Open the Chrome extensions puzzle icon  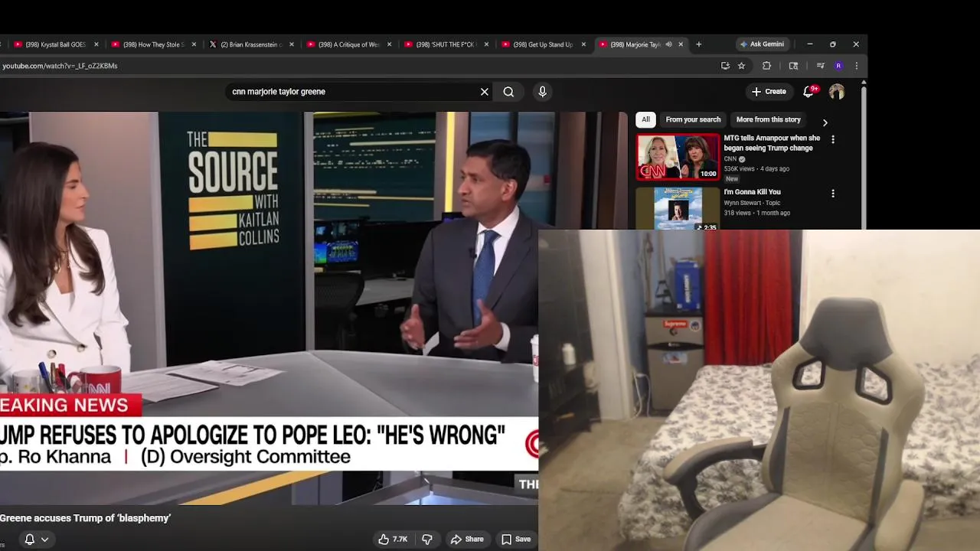[x=766, y=66]
